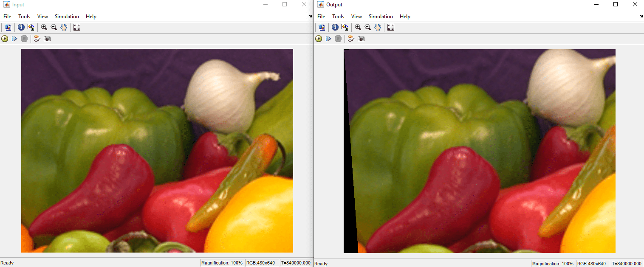Image resolution: width=644 pixels, height=267 pixels.
Task: Click 'T=840000.000' in Input status bar
Action: (x=296, y=263)
